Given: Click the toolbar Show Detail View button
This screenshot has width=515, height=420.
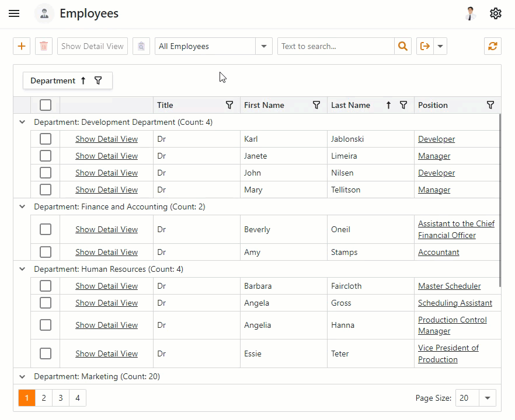Looking at the screenshot, I should (92, 46).
